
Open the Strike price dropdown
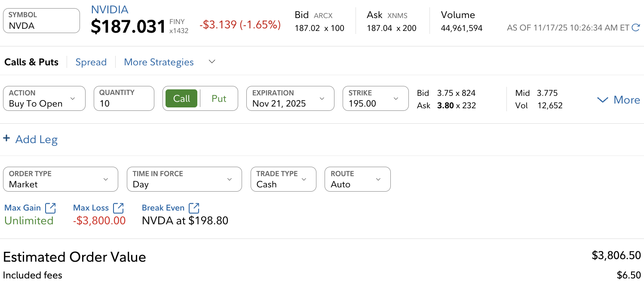[375, 98]
